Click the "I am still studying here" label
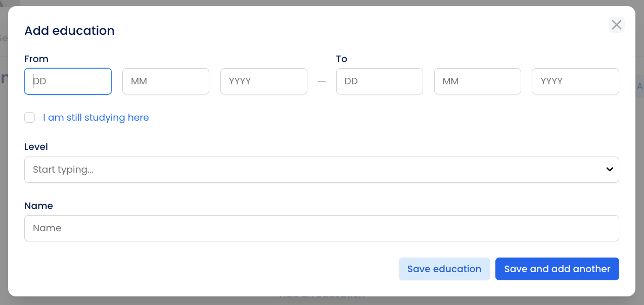Viewport: 644px width, 305px height. (x=96, y=118)
